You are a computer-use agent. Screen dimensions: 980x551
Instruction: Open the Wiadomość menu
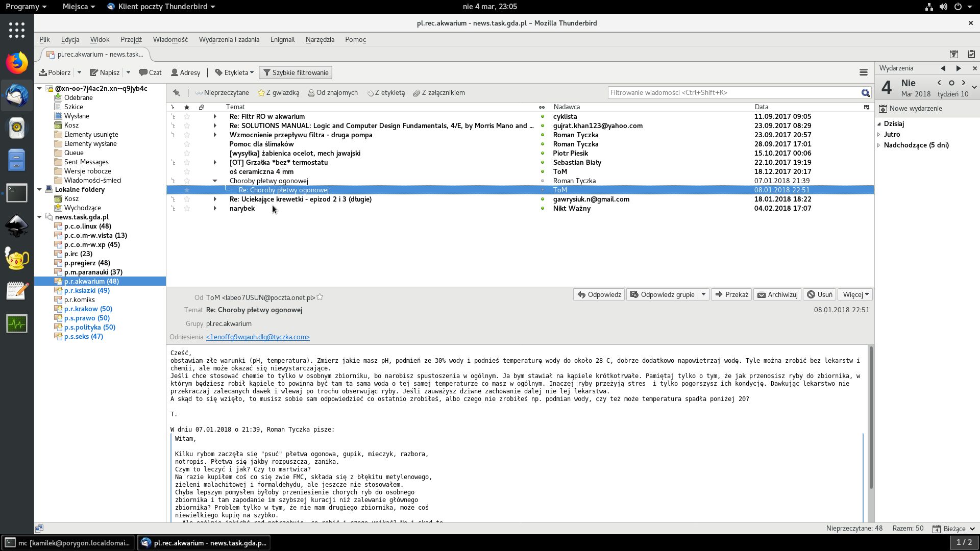170,39
